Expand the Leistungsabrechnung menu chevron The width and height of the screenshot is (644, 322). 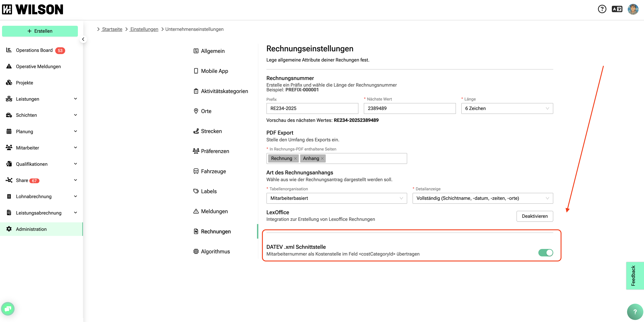(x=76, y=213)
